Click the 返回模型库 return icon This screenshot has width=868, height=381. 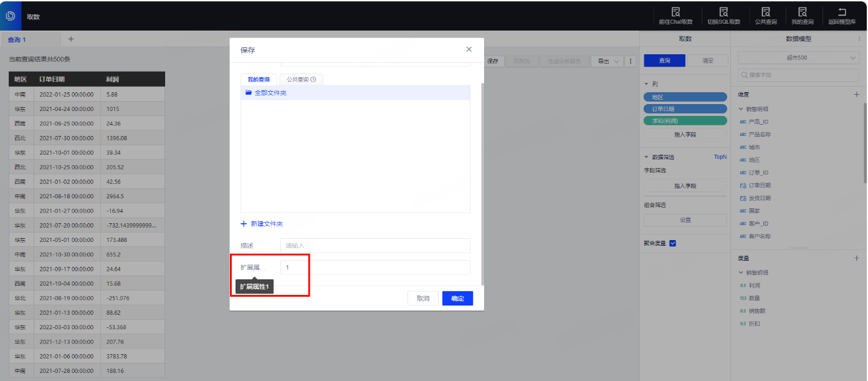click(x=842, y=12)
